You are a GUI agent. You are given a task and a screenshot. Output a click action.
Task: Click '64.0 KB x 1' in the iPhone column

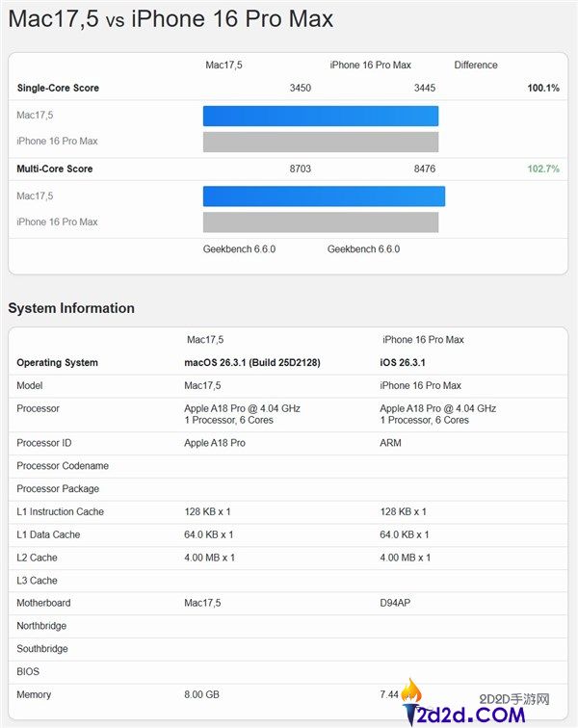click(405, 534)
